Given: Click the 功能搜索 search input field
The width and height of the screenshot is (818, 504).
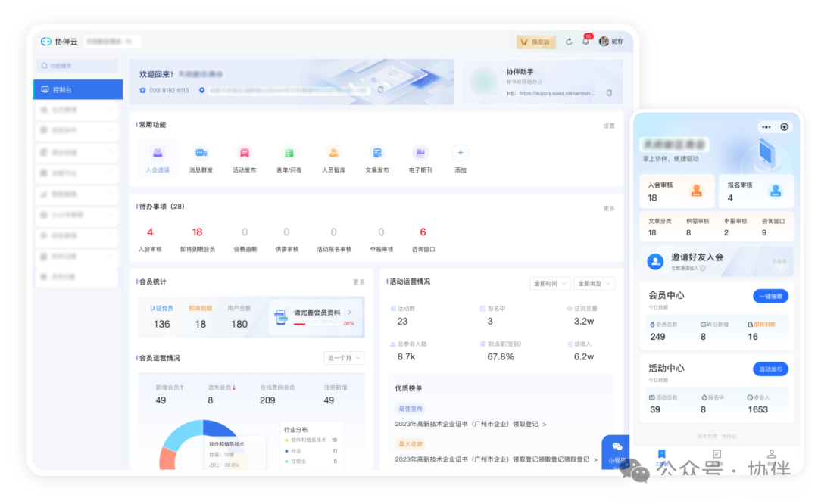Looking at the screenshot, I should coord(77,66).
